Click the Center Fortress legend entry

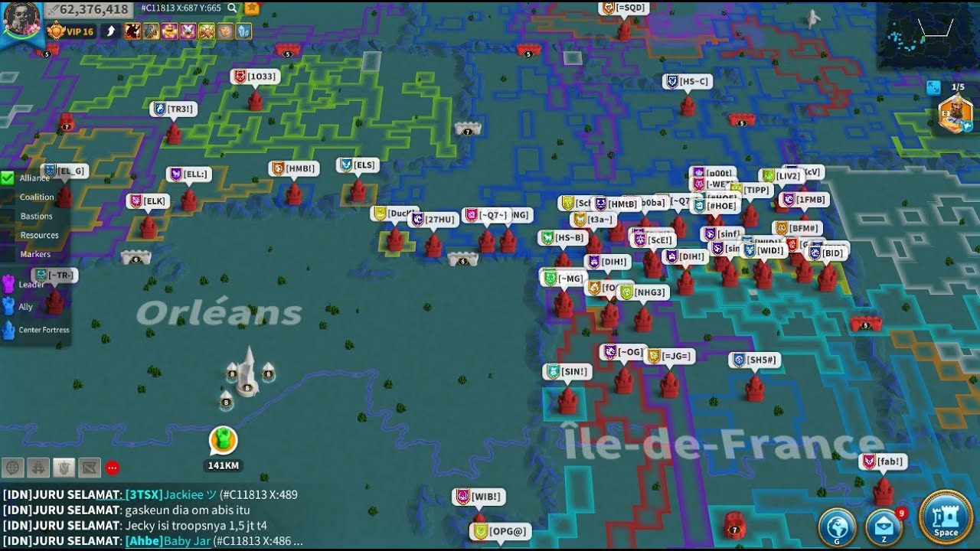[36, 330]
